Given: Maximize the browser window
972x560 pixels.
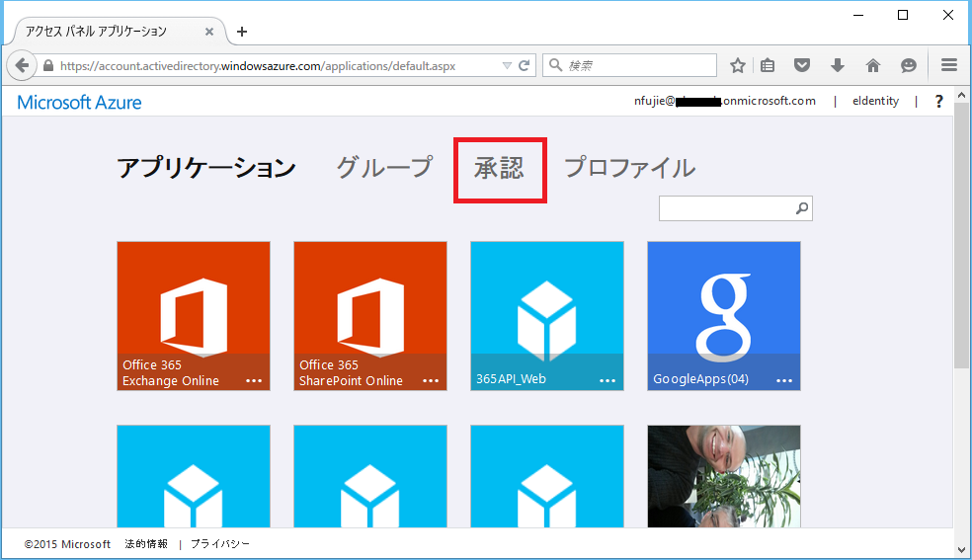Looking at the screenshot, I should click(903, 15).
